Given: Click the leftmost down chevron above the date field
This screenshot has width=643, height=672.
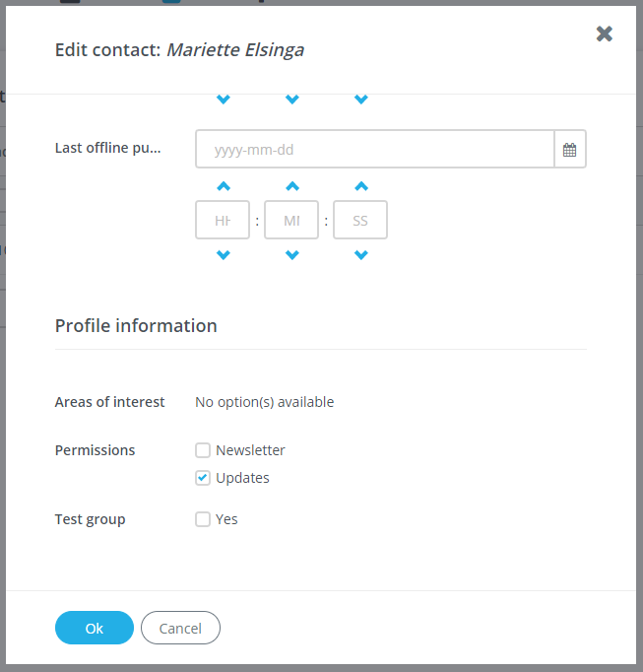Looking at the screenshot, I should tap(224, 100).
